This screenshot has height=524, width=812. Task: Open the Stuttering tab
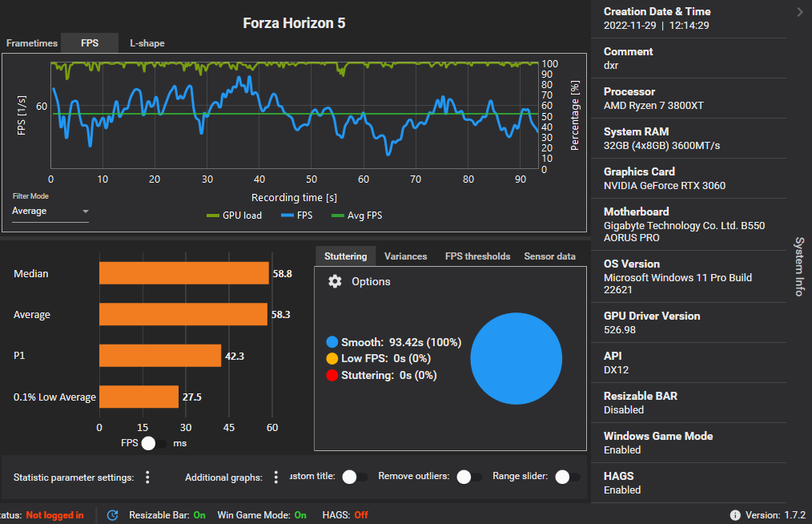pos(345,256)
